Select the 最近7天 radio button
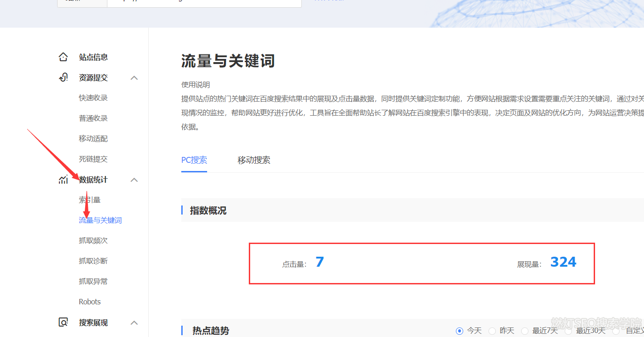Screen dimensions: 644x337 point(525,331)
